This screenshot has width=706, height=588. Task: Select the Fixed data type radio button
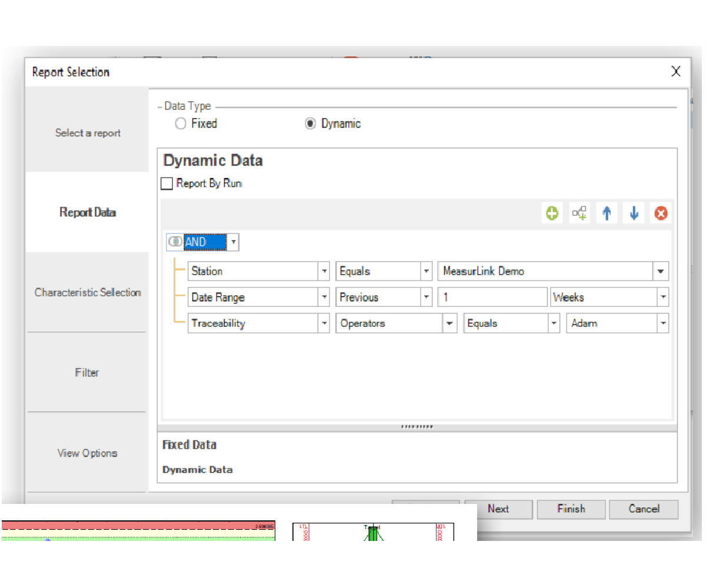click(x=181, y=124)
